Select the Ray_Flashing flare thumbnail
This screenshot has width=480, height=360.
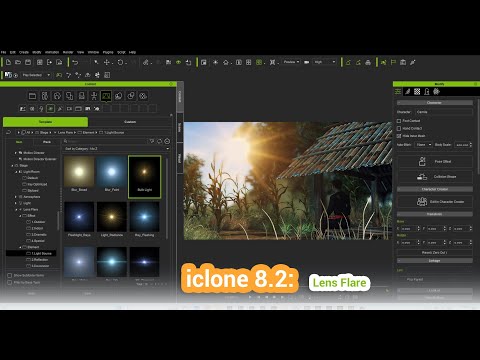pos(144,219)
